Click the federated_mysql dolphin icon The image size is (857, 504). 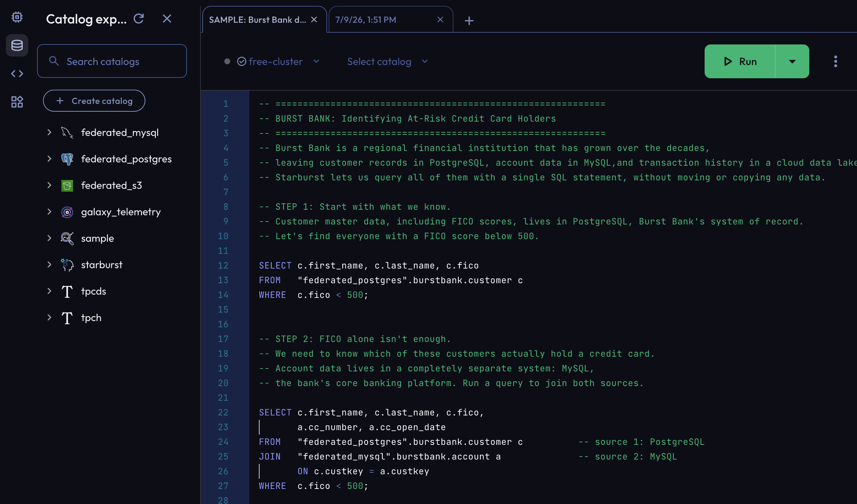(67, 132)
